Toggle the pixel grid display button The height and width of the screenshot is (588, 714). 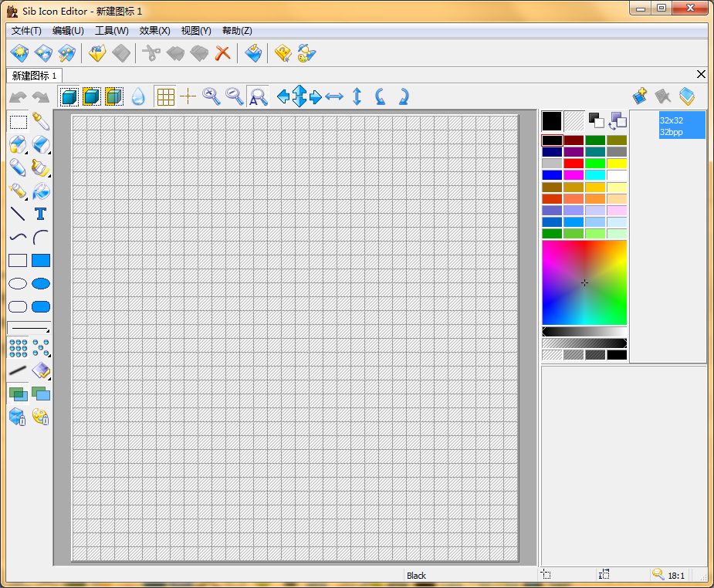tap(164, 96)
